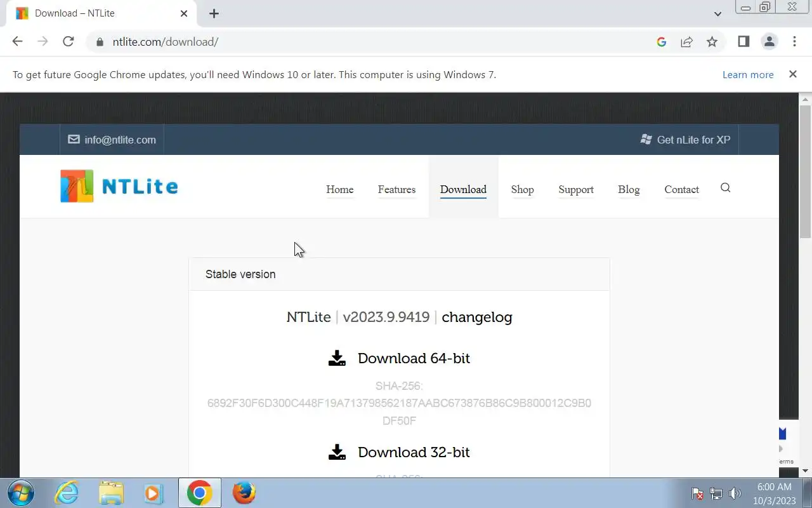This screenshot has width=812, height=508.
Task: Click the forward navigation arrow
Action: click(43, 42)
